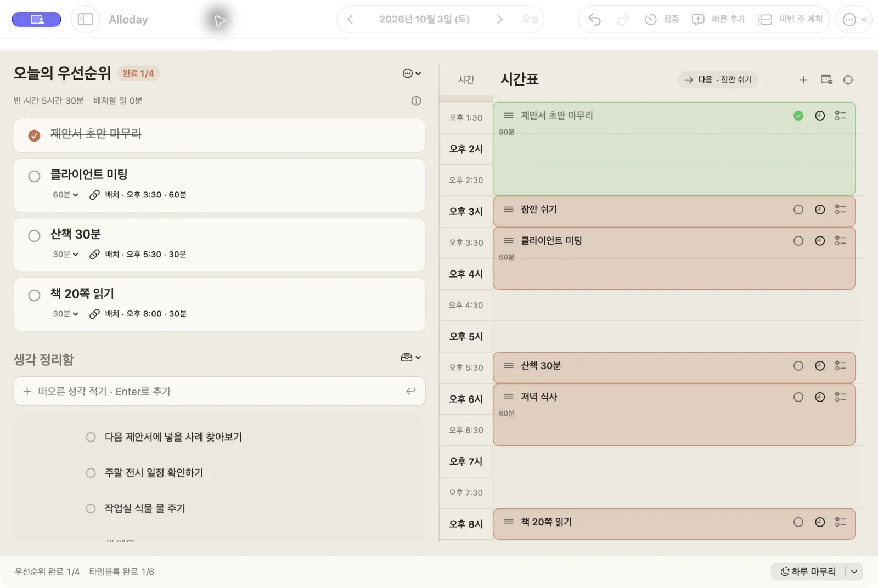Uncheck completed 제안서 초안 마무리 priority
This screenshot has width=878, height=588.
(x=34, y=135)
